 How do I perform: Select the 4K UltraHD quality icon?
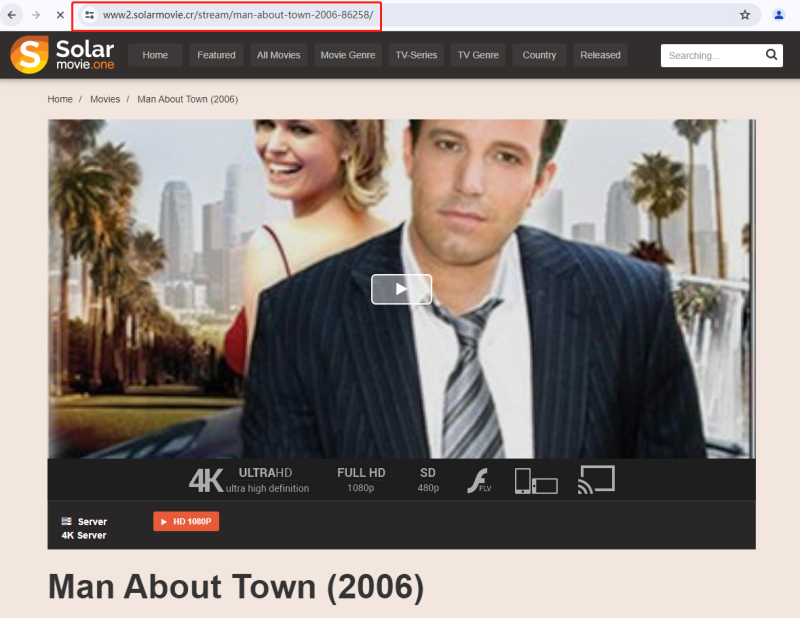206,480
